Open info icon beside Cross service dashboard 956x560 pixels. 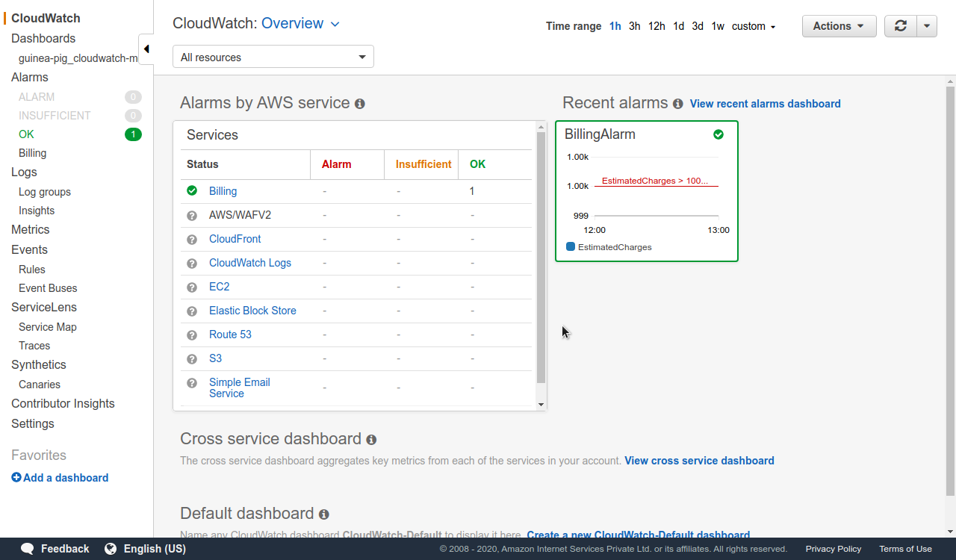tap(371, 440)
